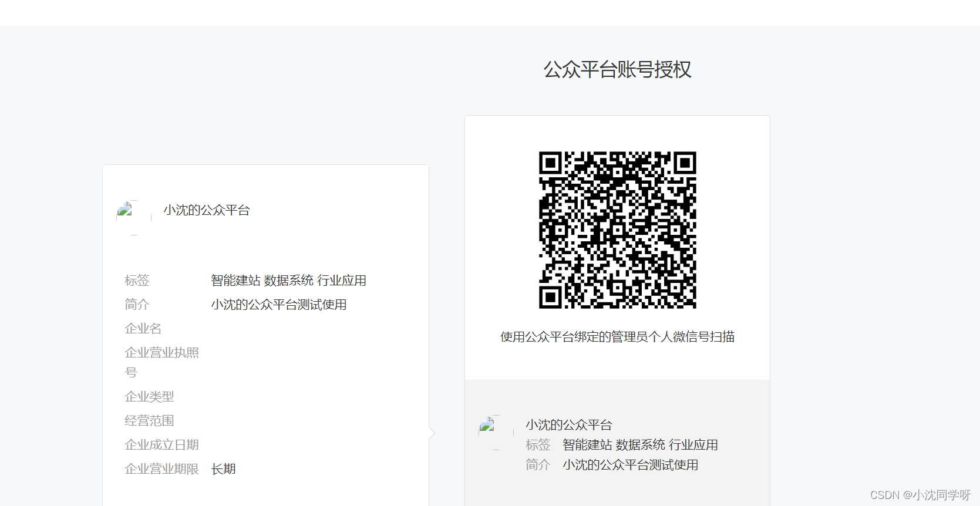Click the 长期 value
The width and height of the screenshot is (980, 506).
[223, 469]
